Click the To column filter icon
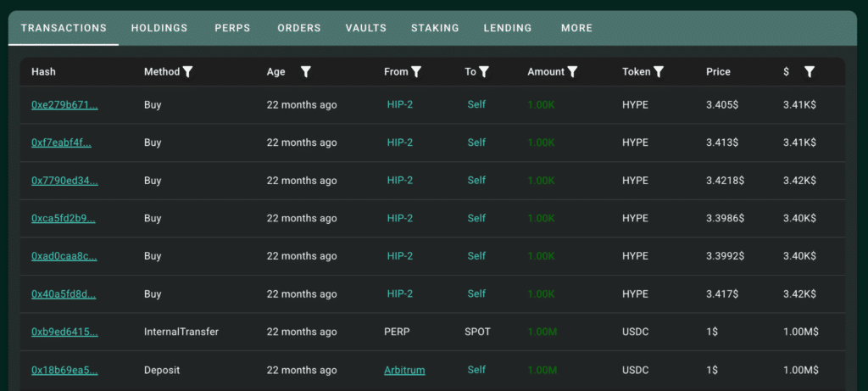 click(484, 72)
